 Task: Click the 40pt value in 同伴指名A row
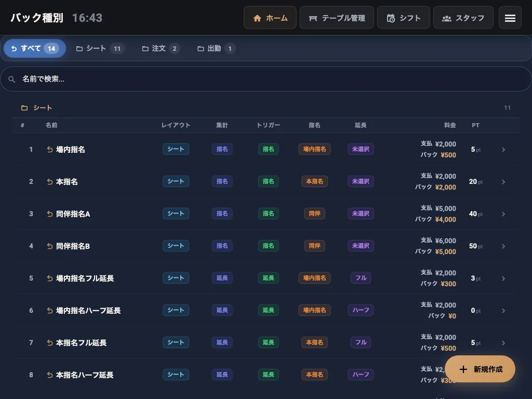tap(476, 214)
